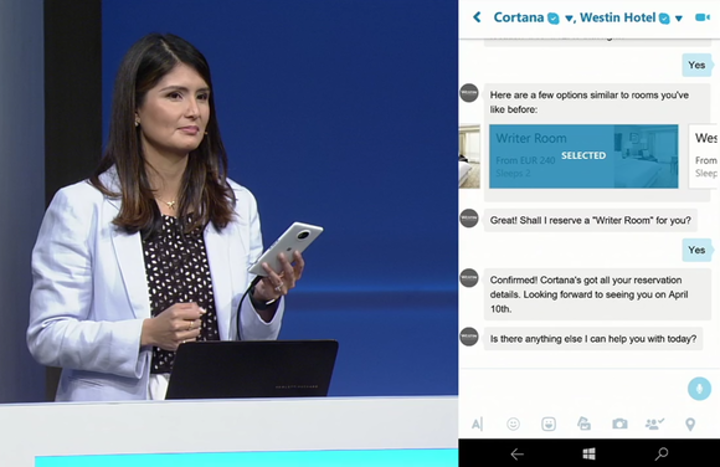Viewport: 720px width, 467px height.
Task: Open the camera icon in toolbar
Action: tap(620, 424)
